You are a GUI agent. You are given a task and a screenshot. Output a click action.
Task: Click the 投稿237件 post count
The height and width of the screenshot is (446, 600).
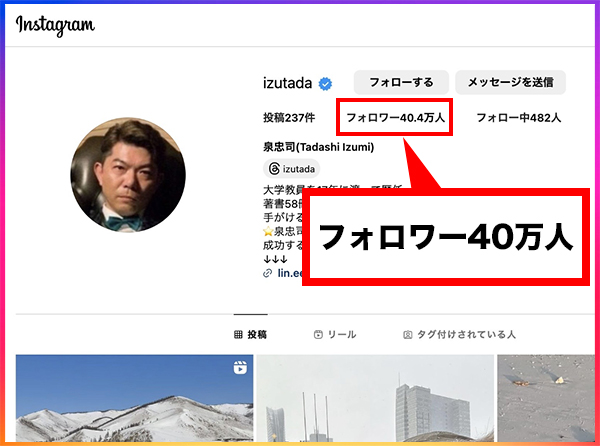pyautogui.click(x=290, y=118)
